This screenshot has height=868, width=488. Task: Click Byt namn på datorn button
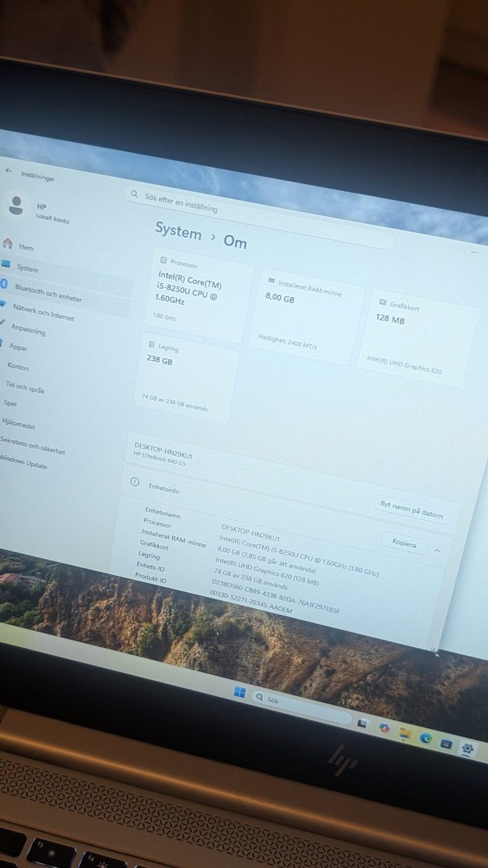[x=411, y=510]
